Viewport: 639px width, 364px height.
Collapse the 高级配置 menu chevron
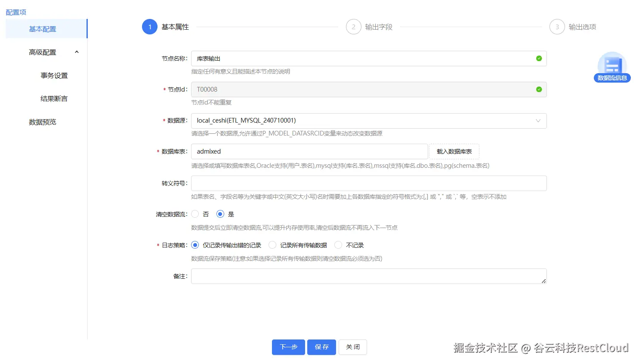point(77,52)
